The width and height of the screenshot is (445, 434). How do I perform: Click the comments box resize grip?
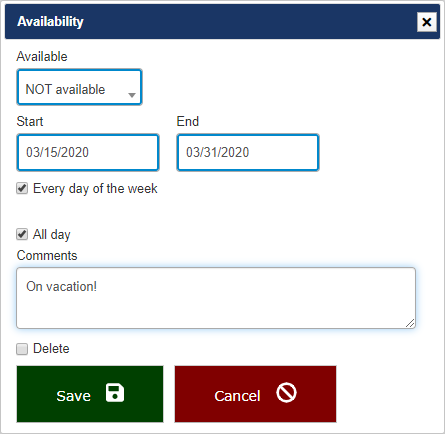coord(410,323)
